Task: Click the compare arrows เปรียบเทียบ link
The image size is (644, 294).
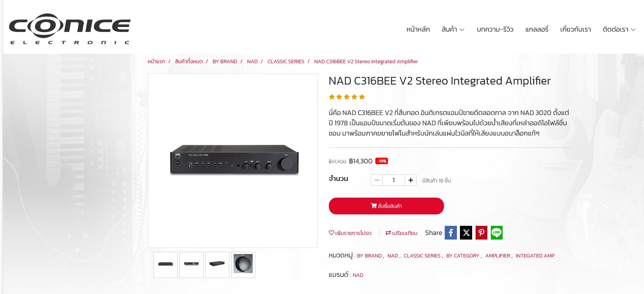Action: (401, 233)
